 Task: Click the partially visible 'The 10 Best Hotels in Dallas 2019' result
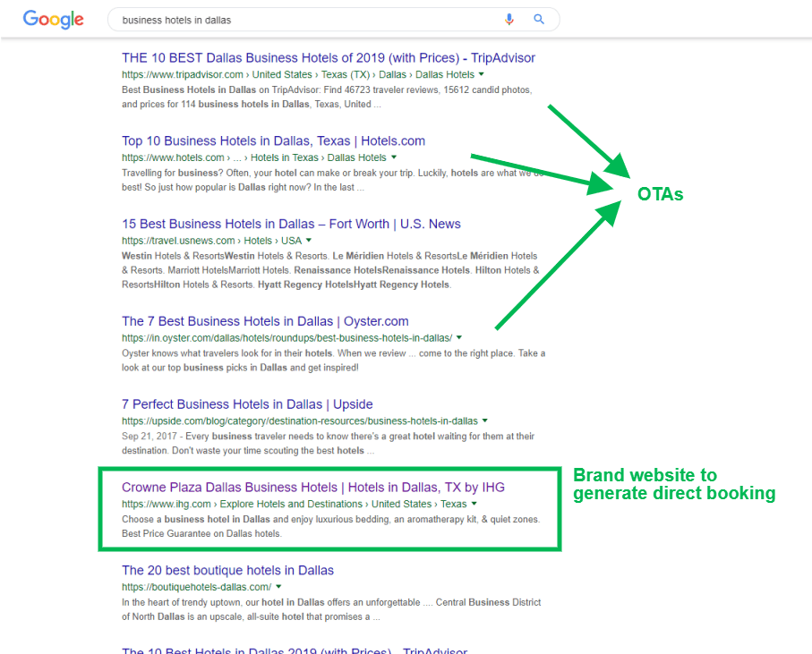295,650
